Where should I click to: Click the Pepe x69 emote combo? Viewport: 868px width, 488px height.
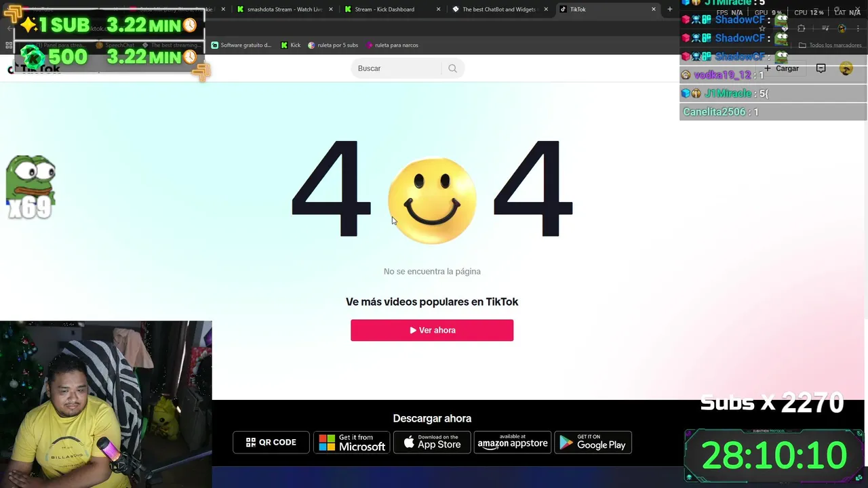(31, 188)
